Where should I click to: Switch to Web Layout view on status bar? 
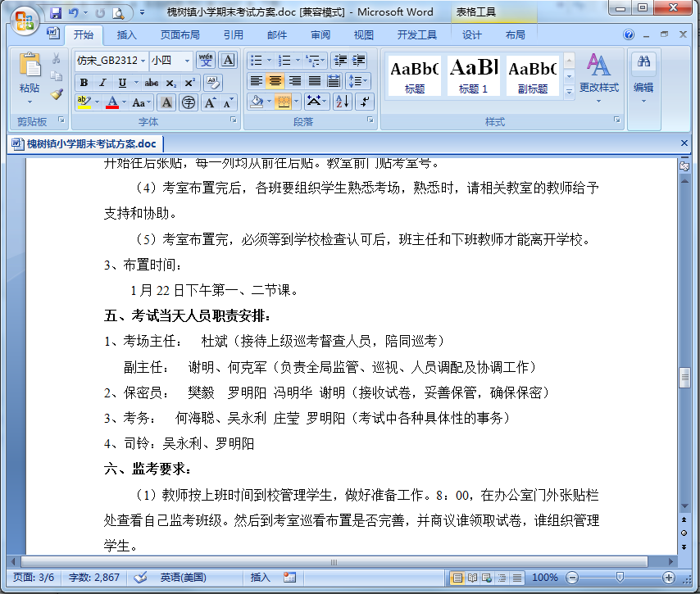coord(489,576)
